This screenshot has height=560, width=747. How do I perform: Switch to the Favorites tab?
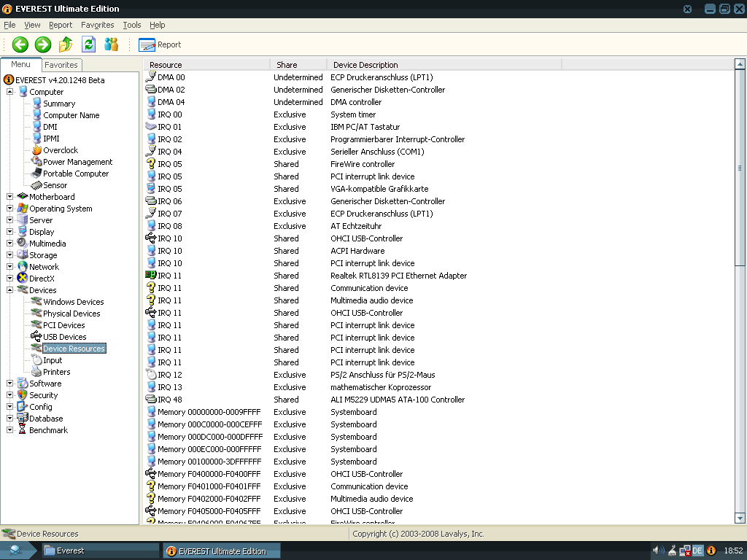61,65
